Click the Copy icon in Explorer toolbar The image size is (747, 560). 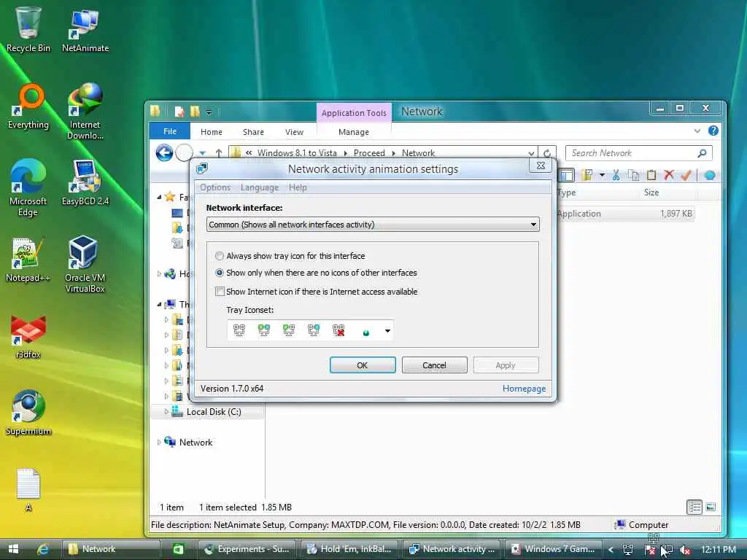(634, 175)
